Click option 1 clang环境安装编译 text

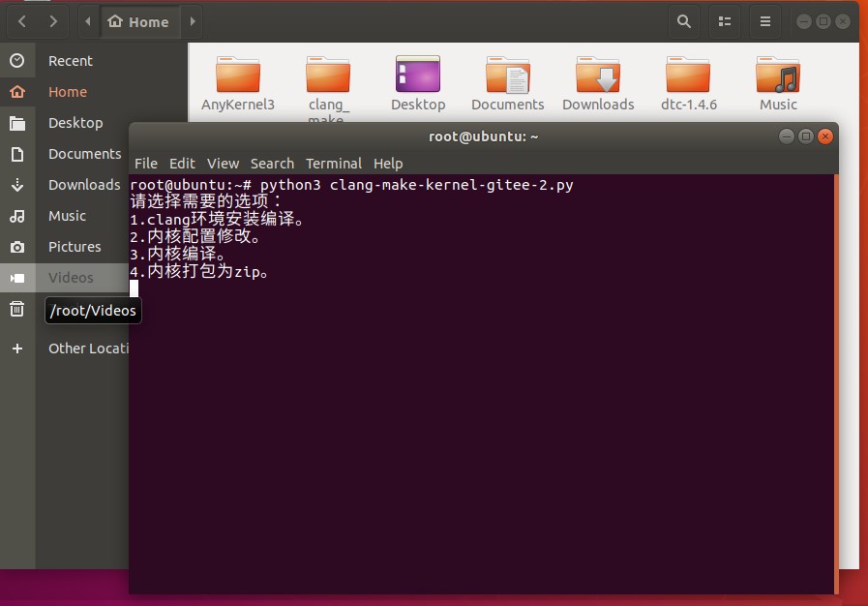[x=217, y=220]
